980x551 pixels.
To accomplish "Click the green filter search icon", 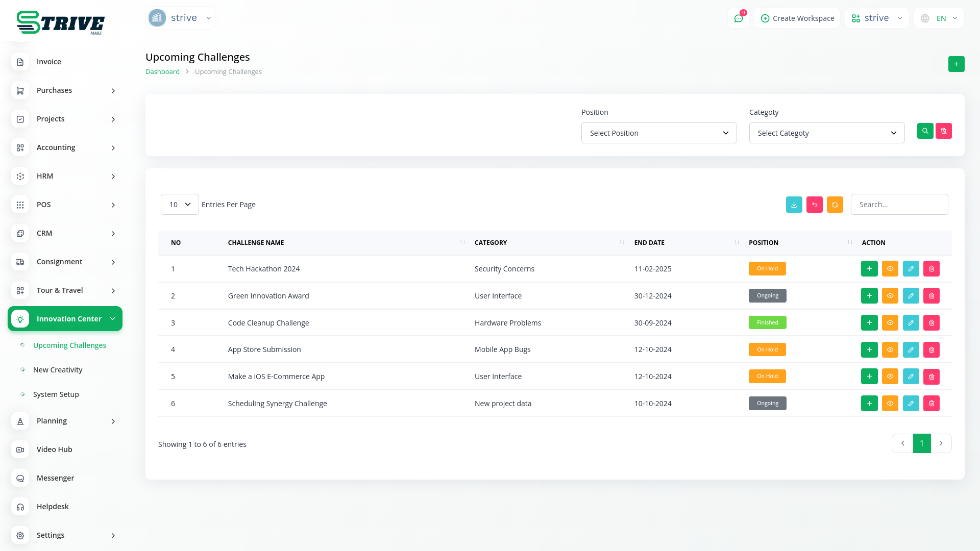I will pos(925,131).
